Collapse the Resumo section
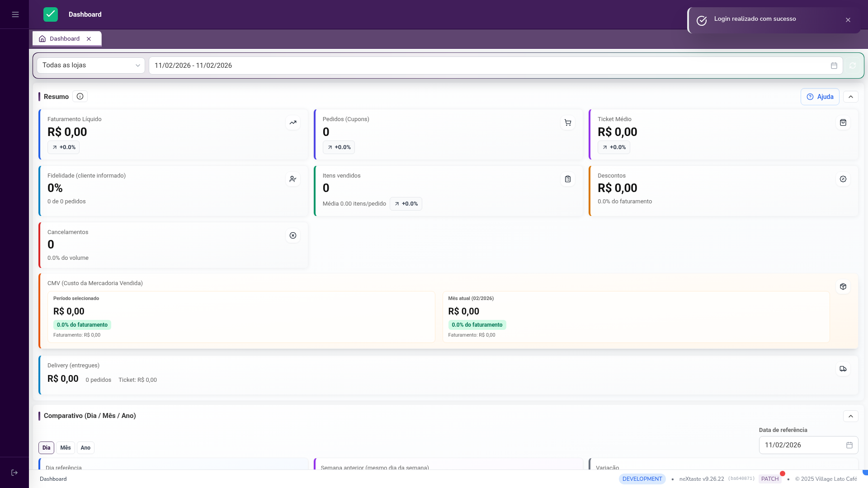The height and width of the screenshot is (488, 868). pos(851,96)
